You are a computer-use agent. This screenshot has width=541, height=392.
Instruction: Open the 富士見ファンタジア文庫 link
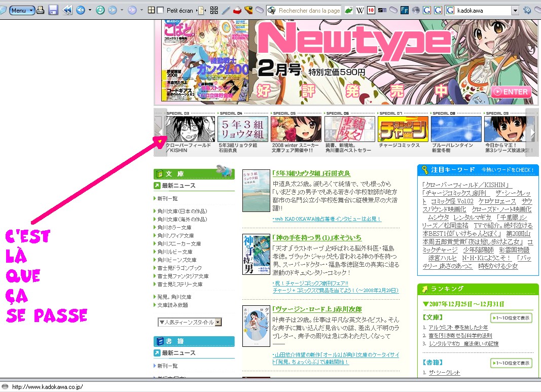[183, 276]
